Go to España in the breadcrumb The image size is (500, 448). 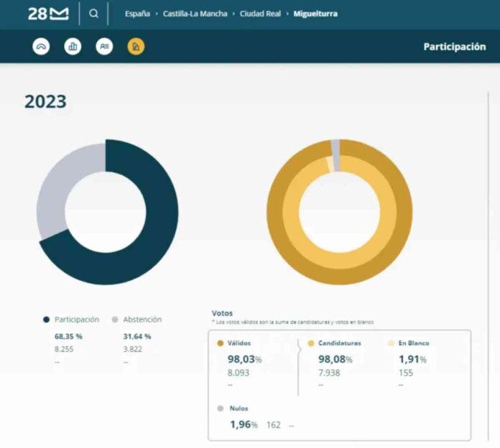pyautogui.click(x=137, y=14)
